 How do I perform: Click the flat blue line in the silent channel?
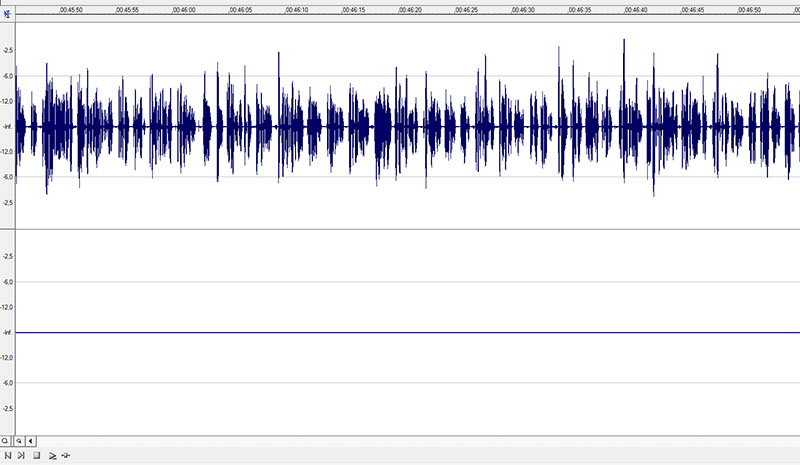pos(400,332)
